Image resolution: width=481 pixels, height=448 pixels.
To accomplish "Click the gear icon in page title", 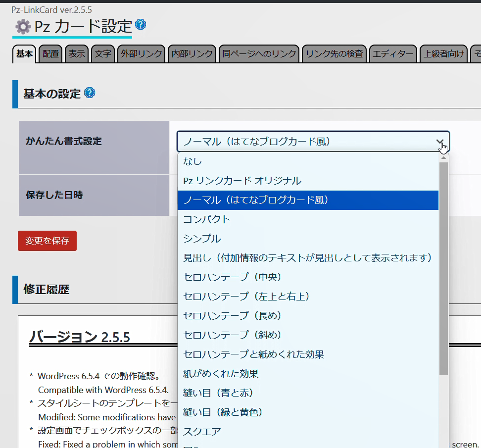I will click(x=23, y=26).
